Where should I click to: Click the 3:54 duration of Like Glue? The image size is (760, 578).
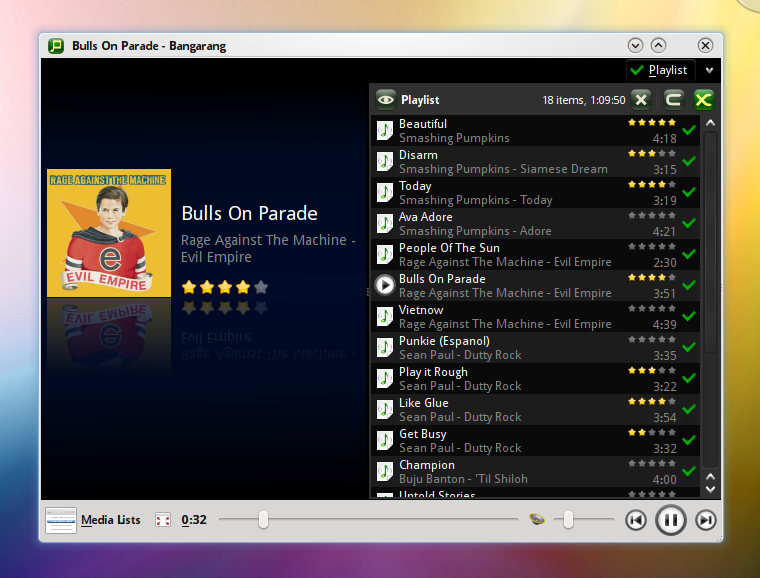point(665,418)
